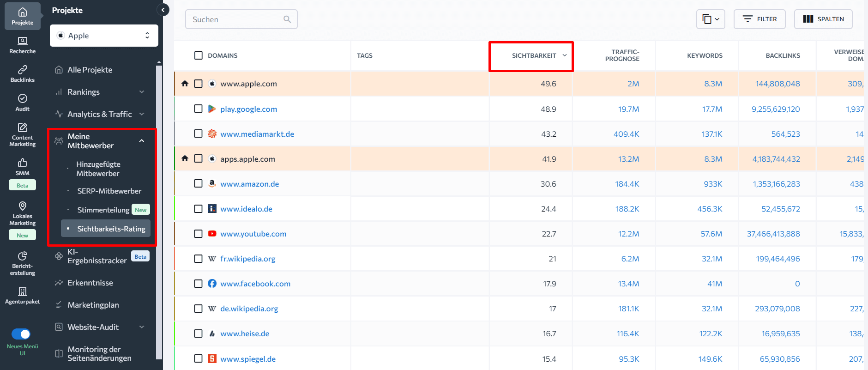Click traffic value 19.7M

(629, 109)
